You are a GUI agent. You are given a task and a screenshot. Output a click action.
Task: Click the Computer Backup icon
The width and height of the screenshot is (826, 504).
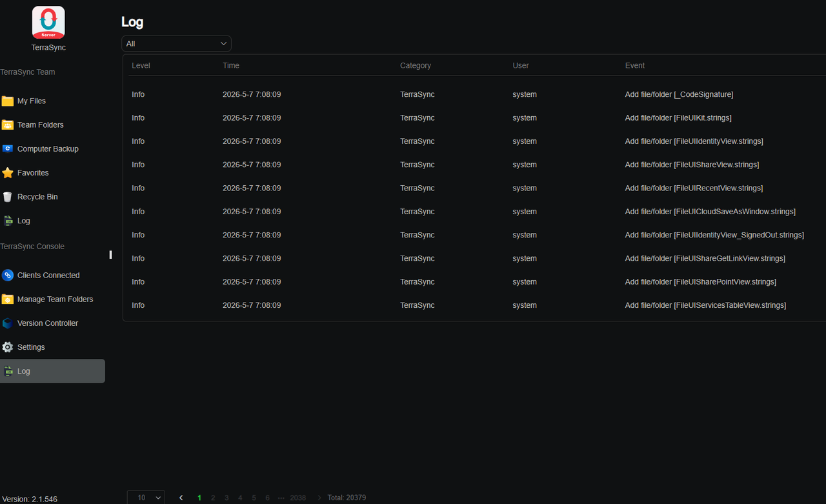(x=8, y=149)
